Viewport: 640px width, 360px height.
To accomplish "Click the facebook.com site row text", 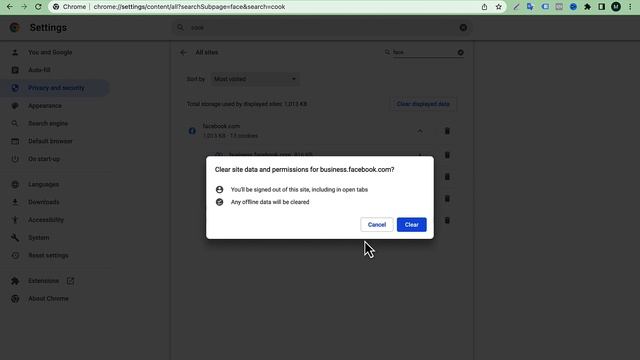I will point(221,126).
